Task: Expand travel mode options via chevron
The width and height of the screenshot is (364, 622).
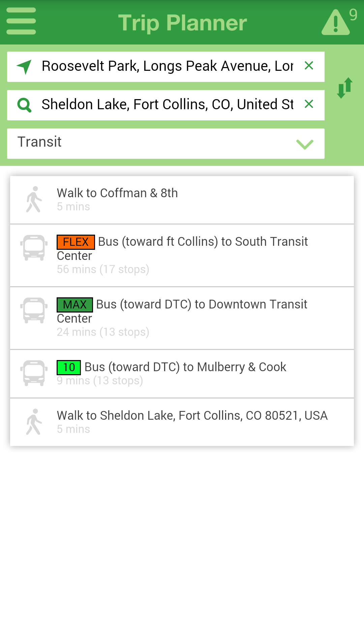Action: [x=305, y=144]
